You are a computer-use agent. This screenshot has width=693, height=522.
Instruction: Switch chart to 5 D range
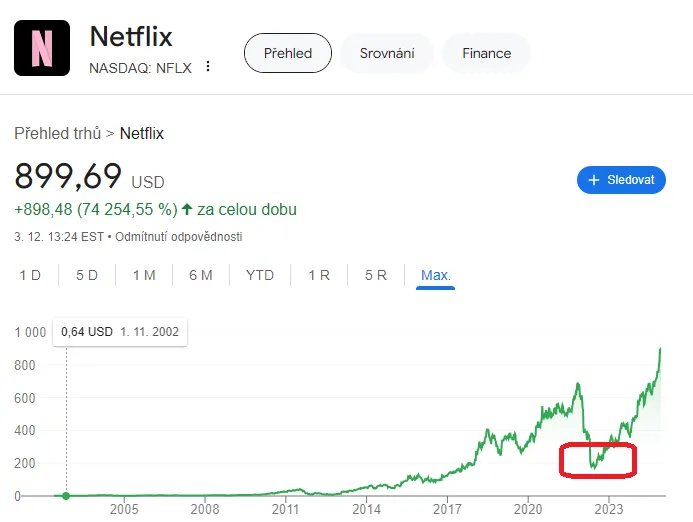[87, 275]
